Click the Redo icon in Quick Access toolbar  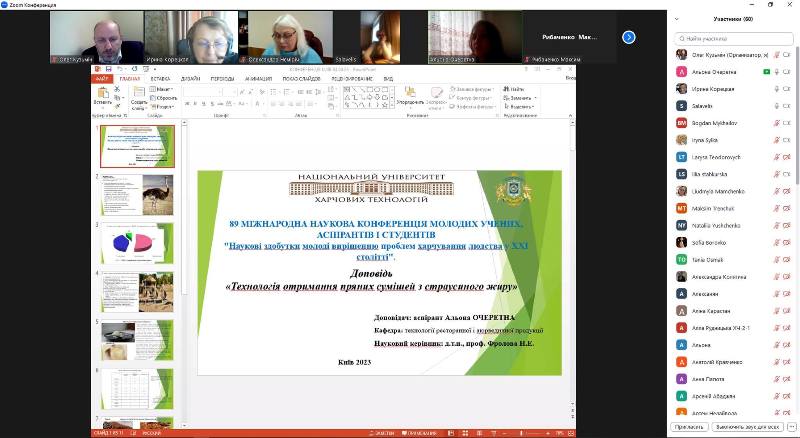pyautogui.click(x=135, y=69)
